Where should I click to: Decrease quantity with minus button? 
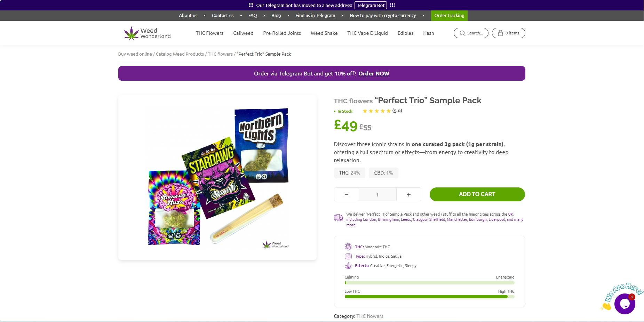point(347,194)
